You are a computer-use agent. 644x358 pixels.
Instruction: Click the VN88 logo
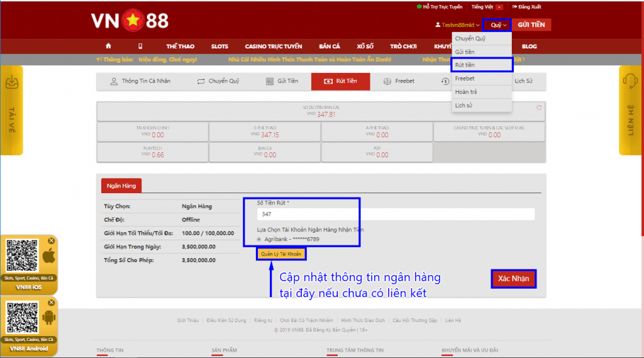130,21
